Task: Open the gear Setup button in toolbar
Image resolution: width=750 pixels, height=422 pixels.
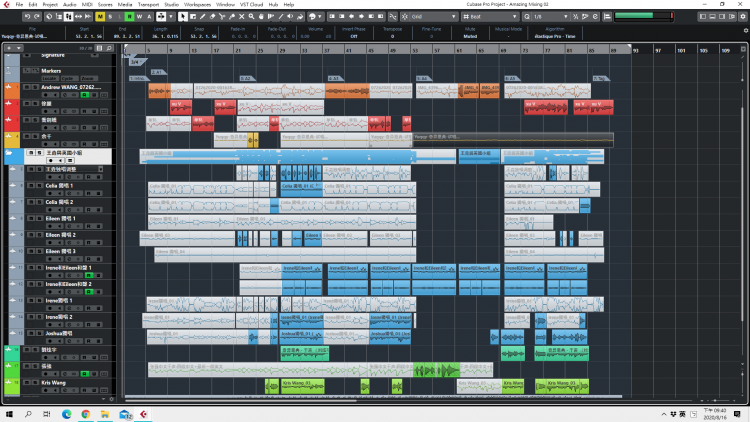Action: [743, 17]
